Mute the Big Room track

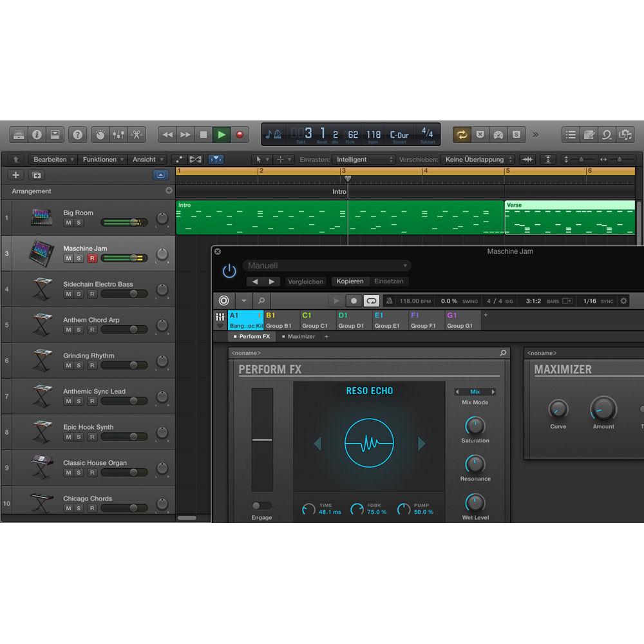click(67, 222)
